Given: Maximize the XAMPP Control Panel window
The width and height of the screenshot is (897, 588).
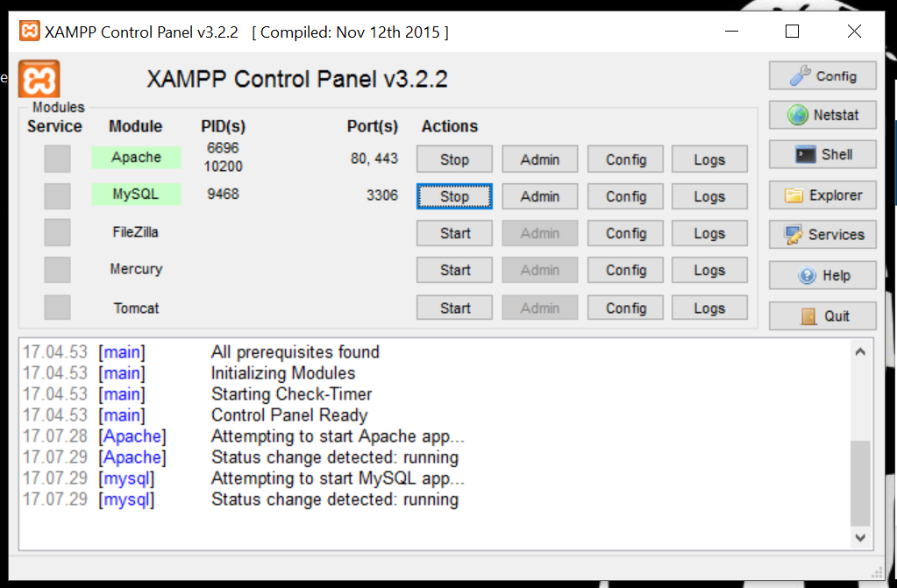Looking at the screenshot, I should click(793, 31).
